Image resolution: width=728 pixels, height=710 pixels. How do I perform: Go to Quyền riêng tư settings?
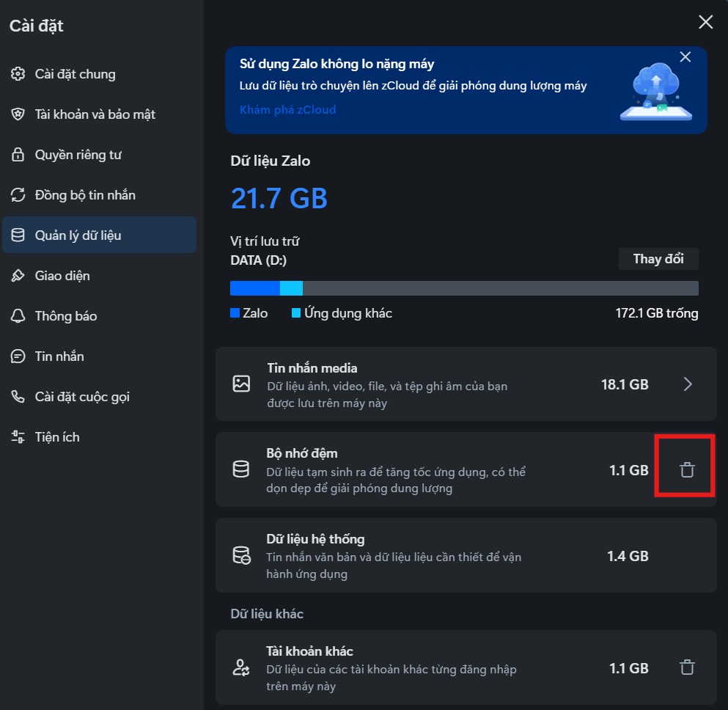point(100,155)
